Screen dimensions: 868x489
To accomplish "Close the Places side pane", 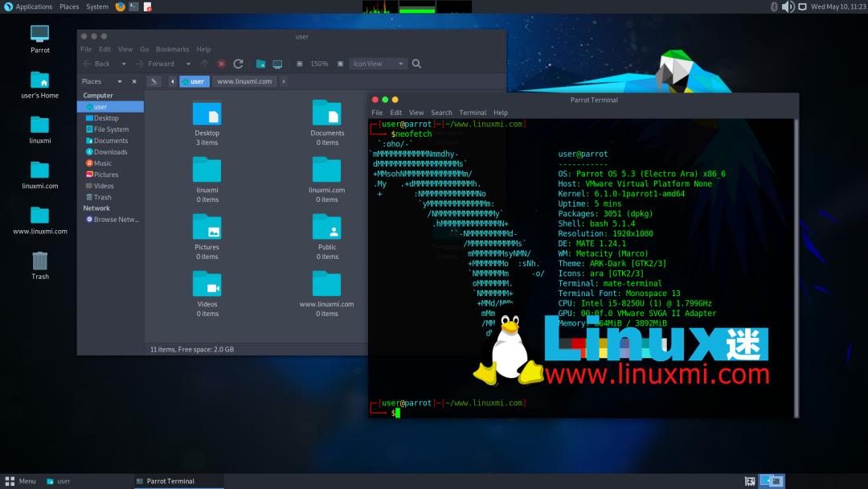I will click(x=134, y=81).
